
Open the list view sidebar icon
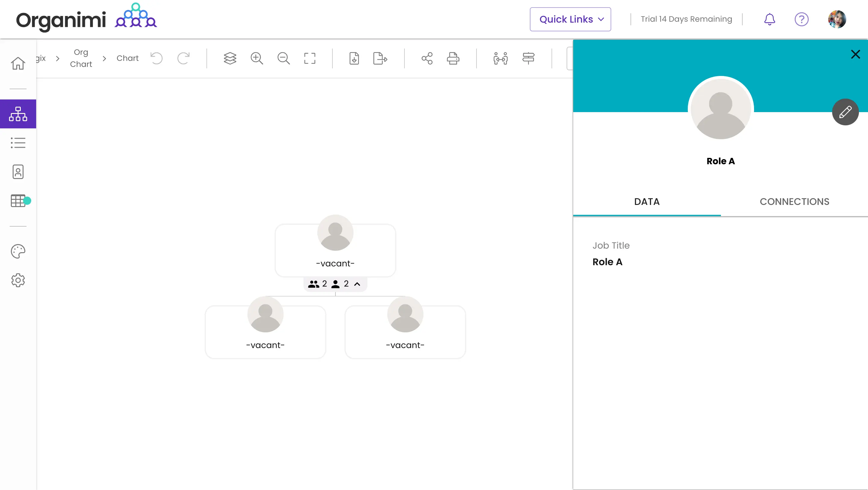pyautogui.click(x=18, y=143)
